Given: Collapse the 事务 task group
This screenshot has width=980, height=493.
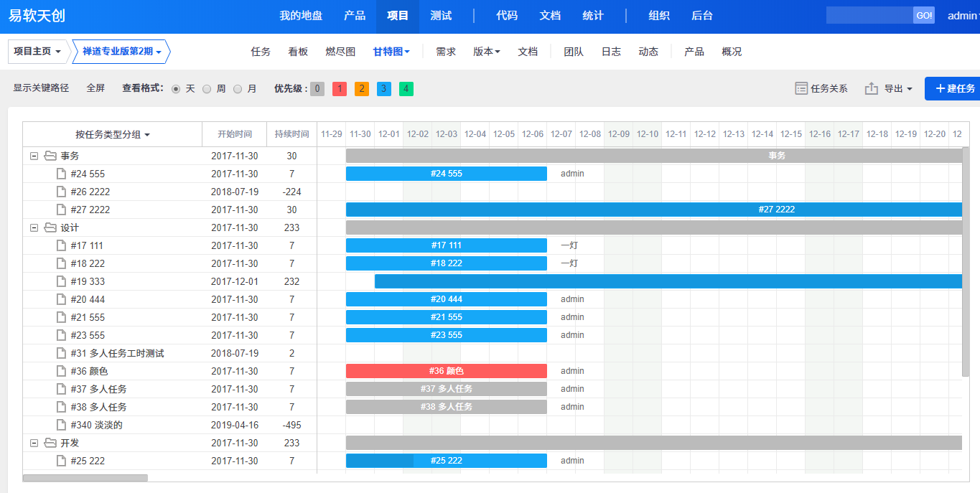Looking at the screenshot, I should click(34, 156).
